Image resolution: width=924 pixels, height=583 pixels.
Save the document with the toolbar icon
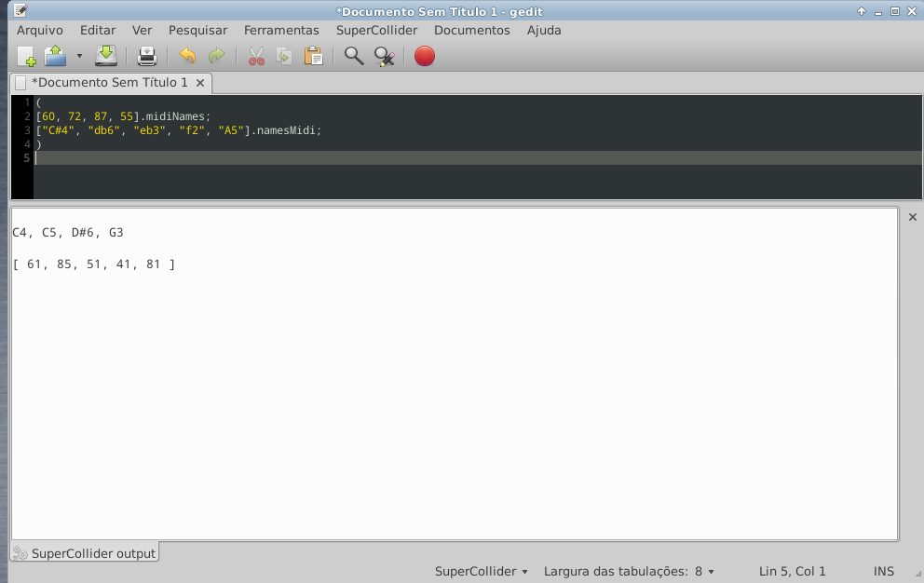click(x=106, y=56)
